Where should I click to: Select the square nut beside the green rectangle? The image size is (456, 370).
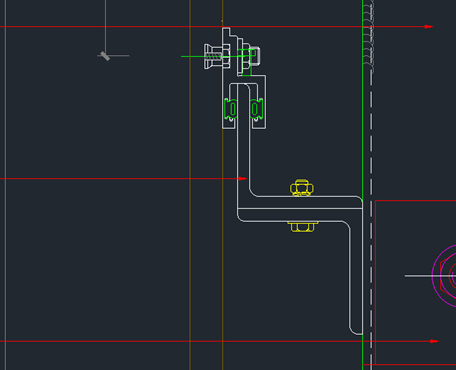(x=256, y=56)
